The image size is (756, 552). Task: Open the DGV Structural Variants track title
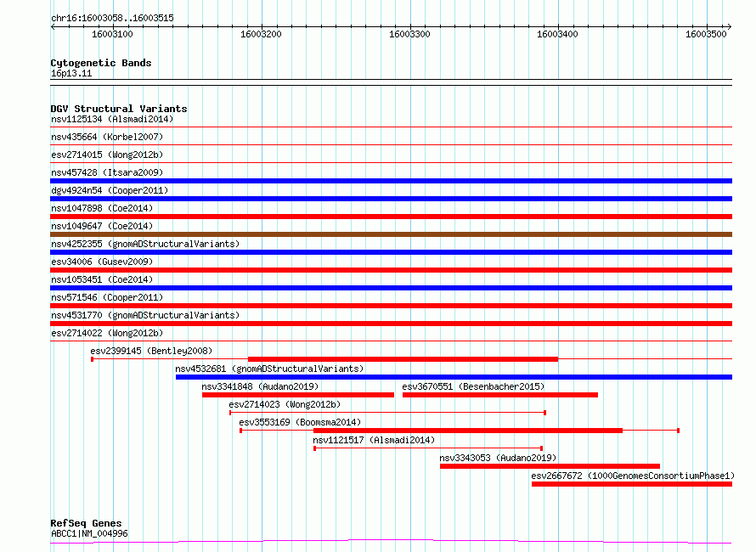119,109
